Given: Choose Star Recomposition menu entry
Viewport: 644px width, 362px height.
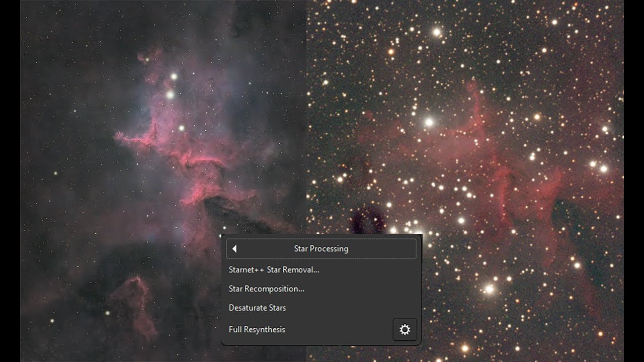Looking at the screenshot, I should (266, 289).
